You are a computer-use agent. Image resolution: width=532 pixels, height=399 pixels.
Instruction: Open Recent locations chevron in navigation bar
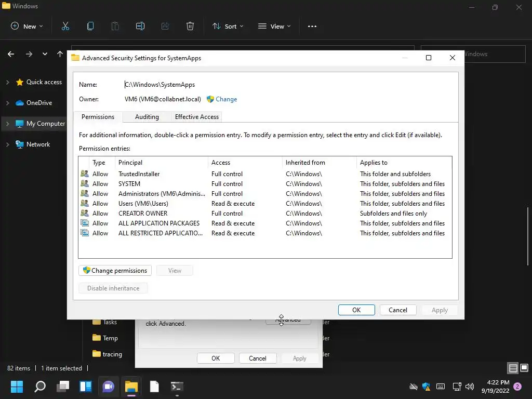coord(45,54)
